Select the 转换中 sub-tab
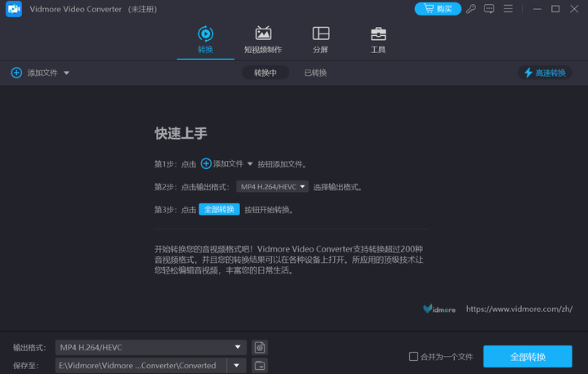Screen dimensions: 588x374 tap(265, 73)
